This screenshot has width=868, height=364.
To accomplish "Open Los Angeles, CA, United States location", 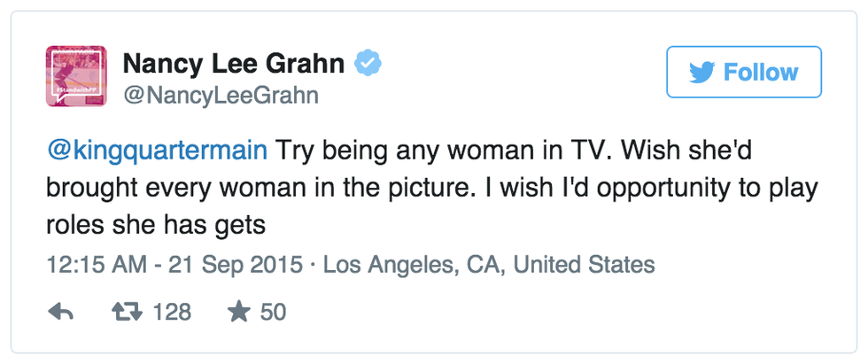I will coord(489,264).
